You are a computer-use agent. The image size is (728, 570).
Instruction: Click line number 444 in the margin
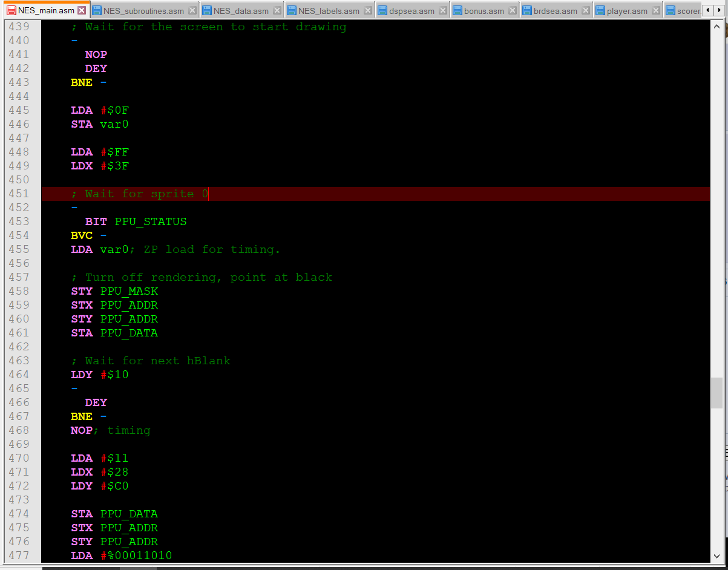tap(19, 96)
